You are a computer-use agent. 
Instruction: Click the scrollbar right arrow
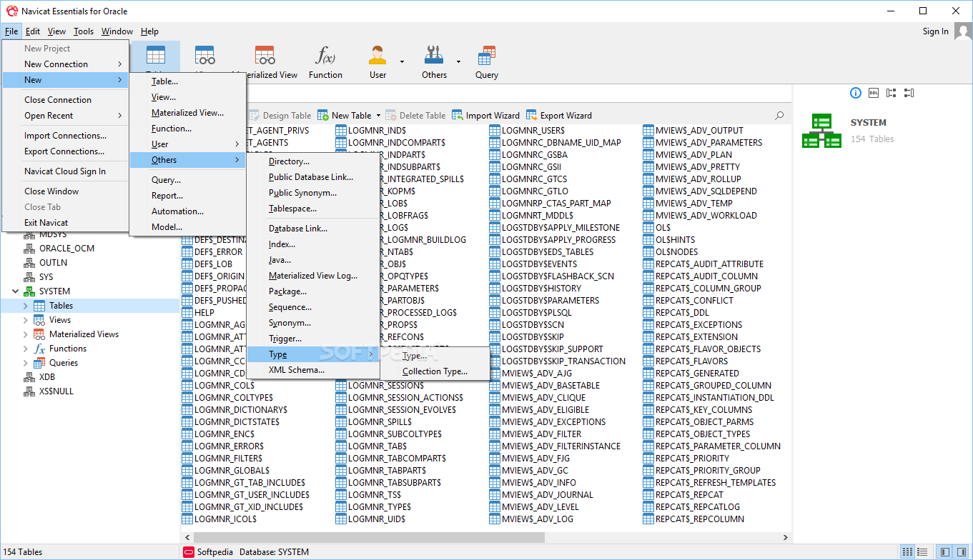(x=786, y=537)
